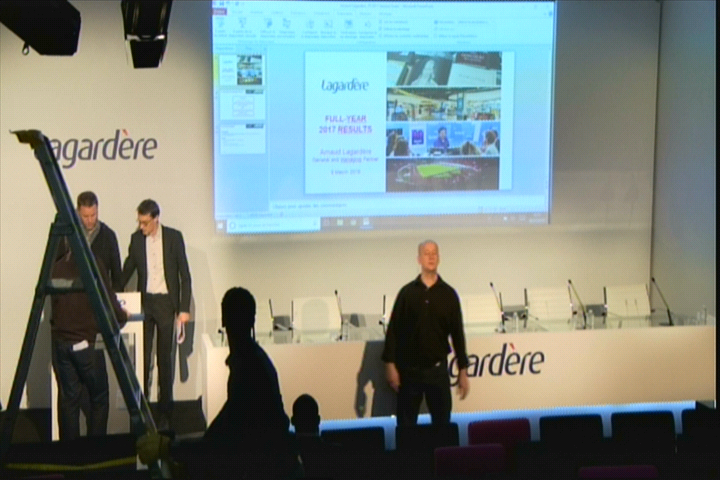Click the Configurer le diaporama icon
The image size is (720, 480).
click(309, 24)
